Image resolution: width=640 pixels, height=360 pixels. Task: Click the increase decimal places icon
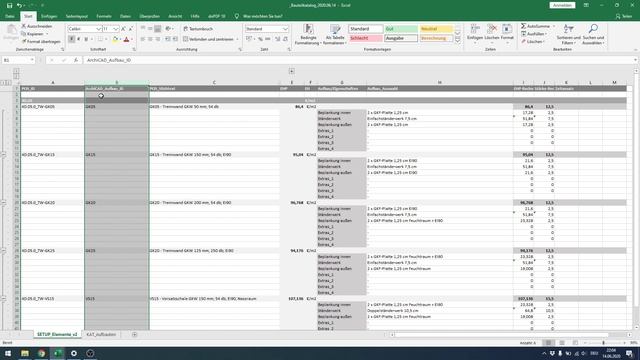point(278,39)
